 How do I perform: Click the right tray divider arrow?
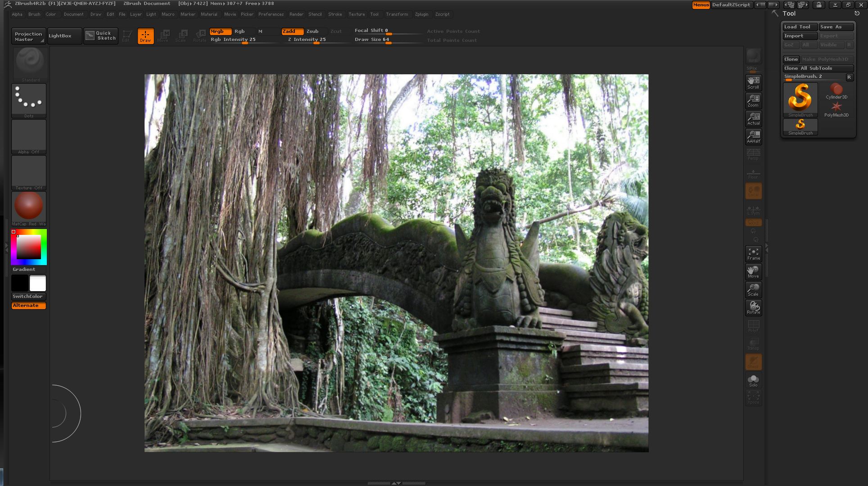coord(767,249)
